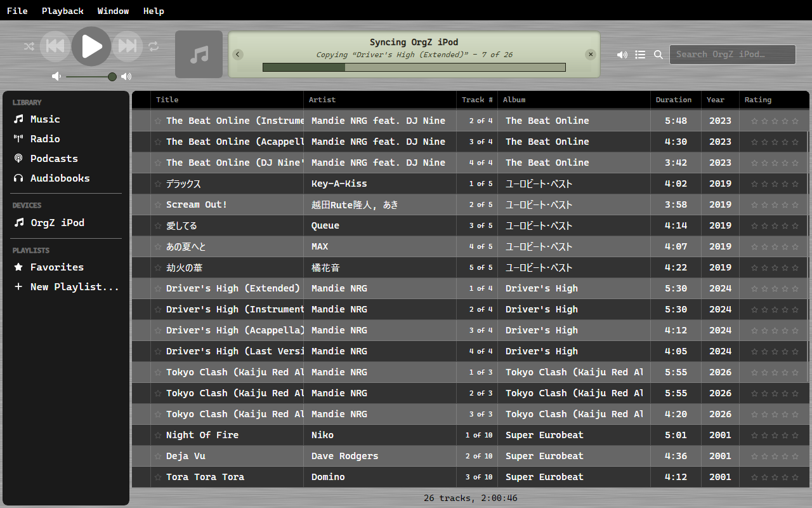812x508 pixels.
Task: Favorite the Deja Vu track star
Action: (x=158, y=456)
